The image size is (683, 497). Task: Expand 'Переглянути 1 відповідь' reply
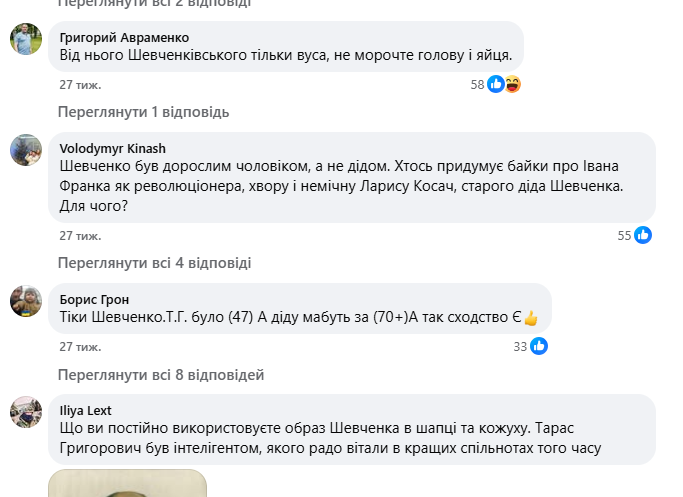(144, 111)
